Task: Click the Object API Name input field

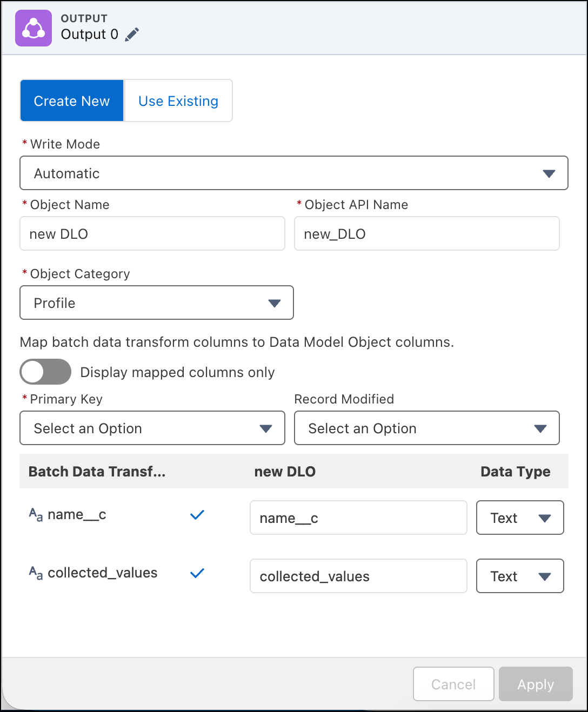Action: (427, 233)
